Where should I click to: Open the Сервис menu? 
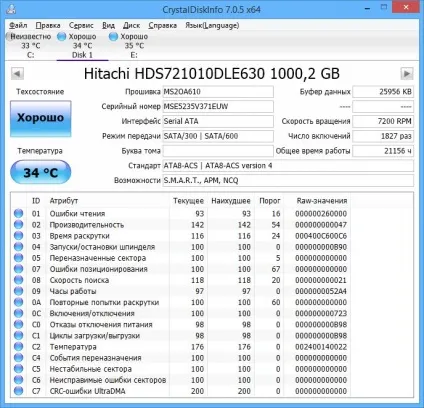coord(81,25)
